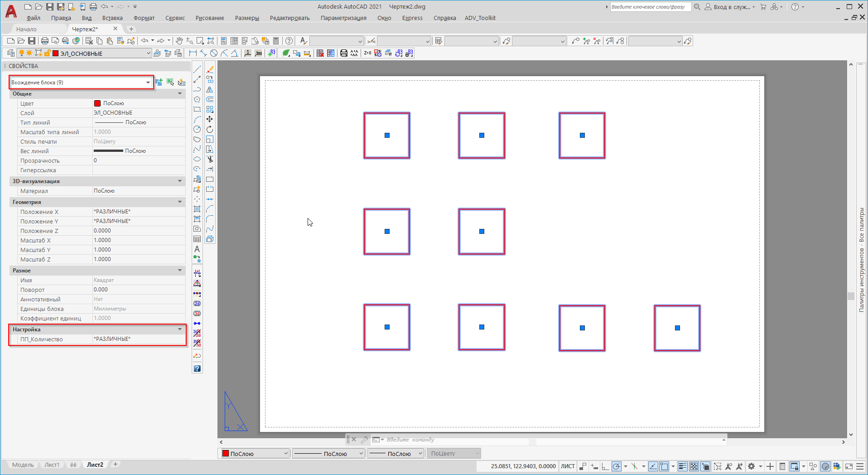Collapse the Настройка section
This screenshot has height=475, width=868.
click(180, 329)
